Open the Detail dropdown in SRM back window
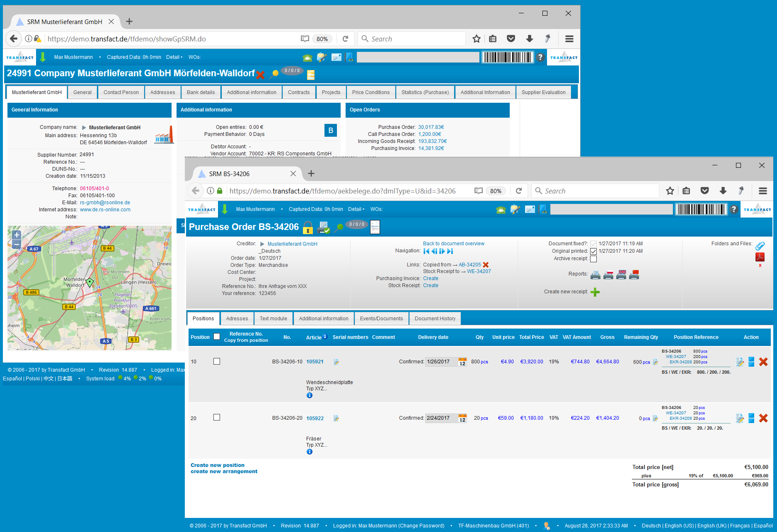The width and height of the screenshot is (777, 532). click(174, 57)
